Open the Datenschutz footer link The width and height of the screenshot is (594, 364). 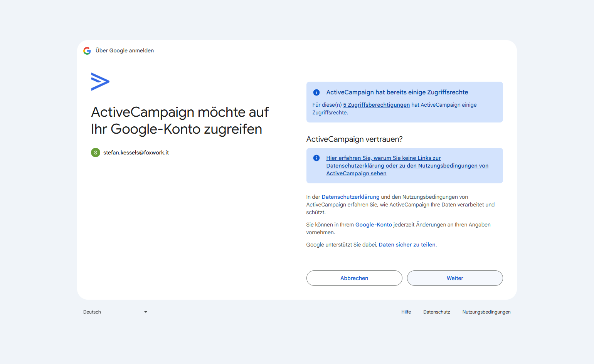437,312
